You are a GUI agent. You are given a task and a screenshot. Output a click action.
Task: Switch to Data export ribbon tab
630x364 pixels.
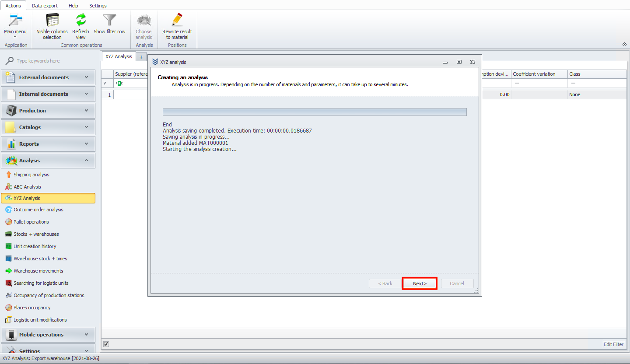tap(45, 6)
